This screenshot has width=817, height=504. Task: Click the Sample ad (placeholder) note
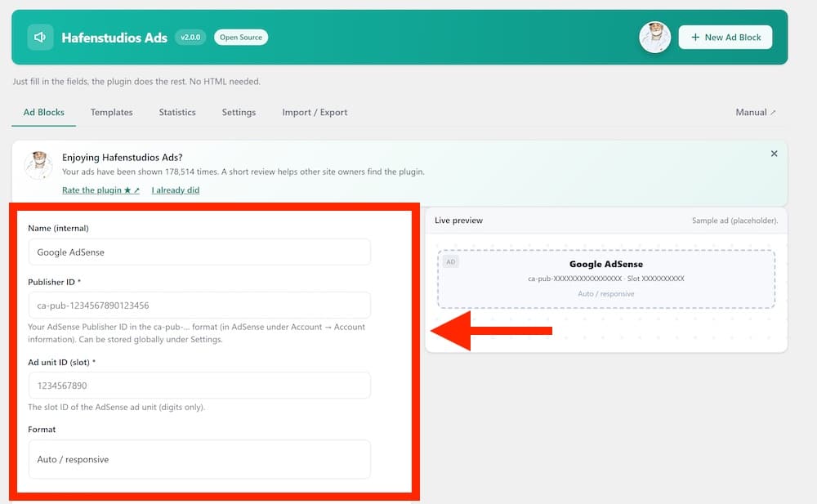coord(734,221)
